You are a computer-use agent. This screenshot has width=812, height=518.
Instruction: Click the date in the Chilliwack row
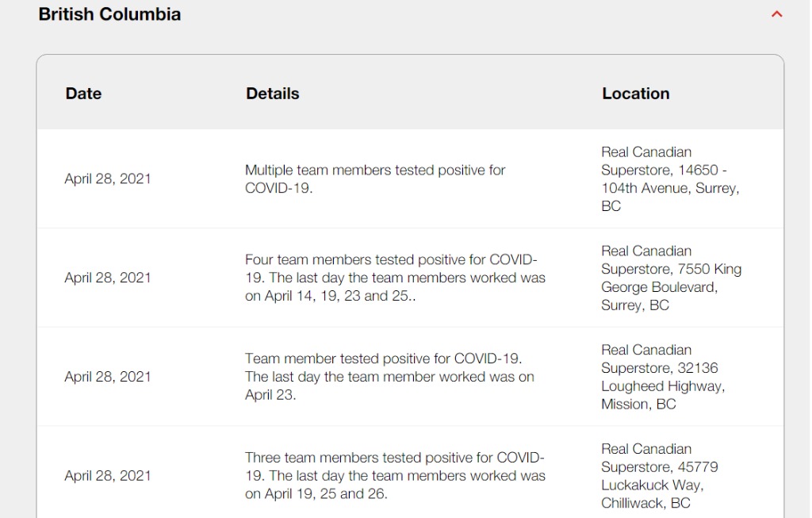point(108,475)
